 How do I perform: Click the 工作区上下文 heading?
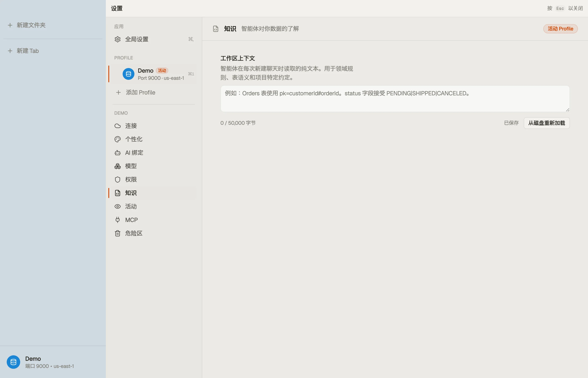pos(238,58)
